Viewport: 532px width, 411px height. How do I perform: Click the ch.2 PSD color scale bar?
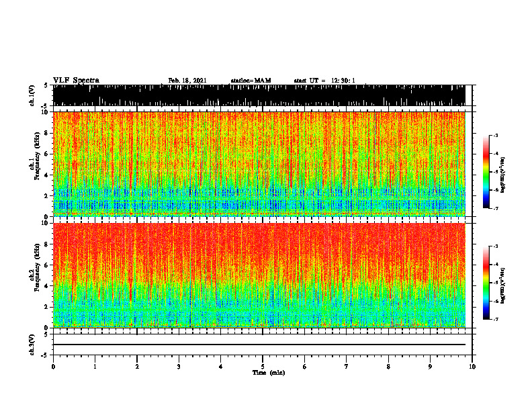pos(486,283)
